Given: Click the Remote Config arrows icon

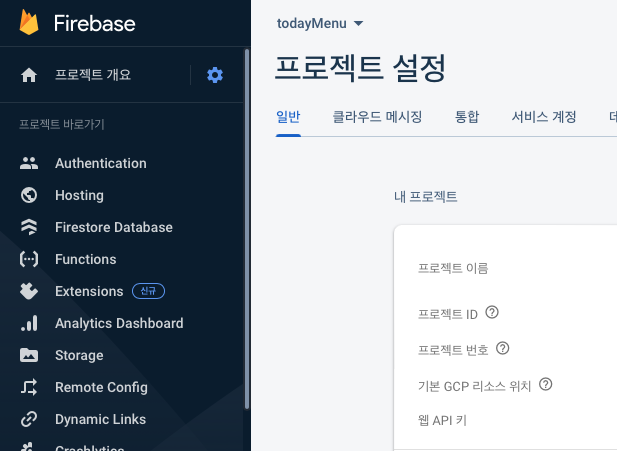Looking at the screenshot, I should 29,387.
